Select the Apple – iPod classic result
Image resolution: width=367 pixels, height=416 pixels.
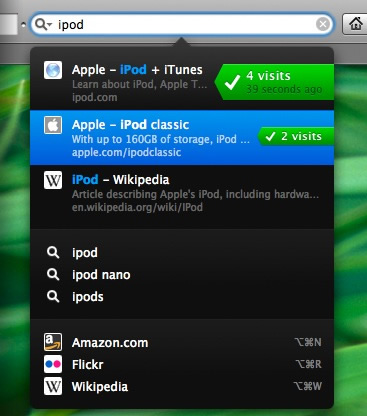(182, 137)
